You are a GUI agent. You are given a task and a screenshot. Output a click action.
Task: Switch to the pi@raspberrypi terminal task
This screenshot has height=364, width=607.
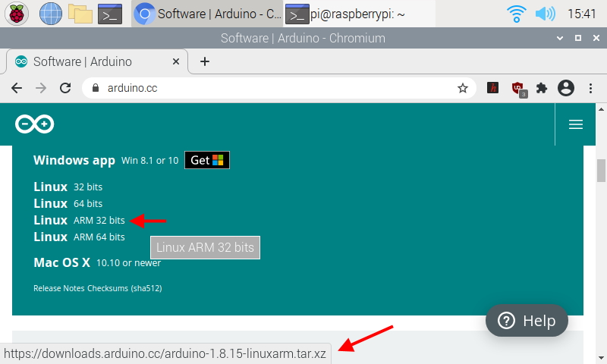359,14
